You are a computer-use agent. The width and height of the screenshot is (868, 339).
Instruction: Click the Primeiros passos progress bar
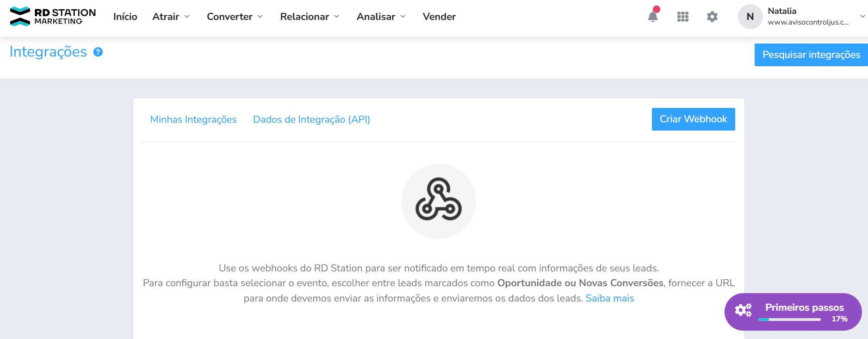point(789,320)
